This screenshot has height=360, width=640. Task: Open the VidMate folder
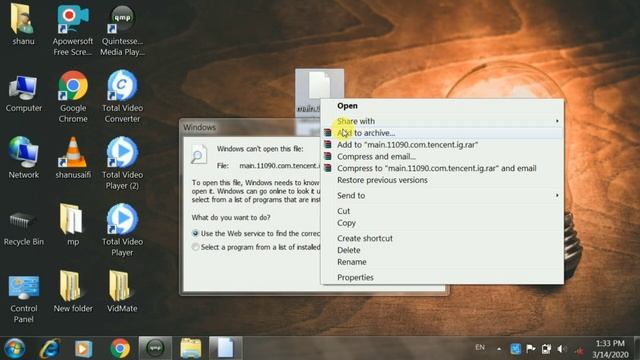click(x=122, y=291)
